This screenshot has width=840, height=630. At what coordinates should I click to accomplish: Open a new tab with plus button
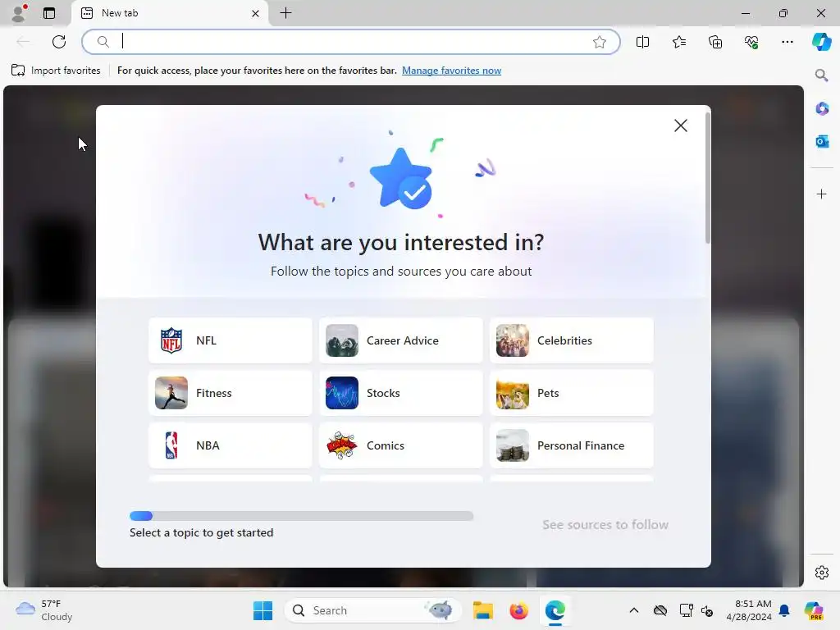click(x=286, y=13)
